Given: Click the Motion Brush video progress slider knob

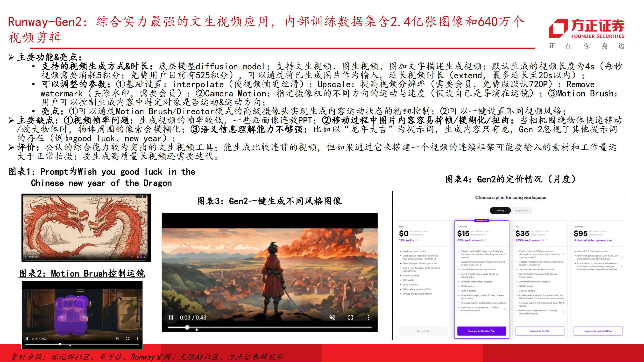Looking at the screenshot, I should coord(60,345).
